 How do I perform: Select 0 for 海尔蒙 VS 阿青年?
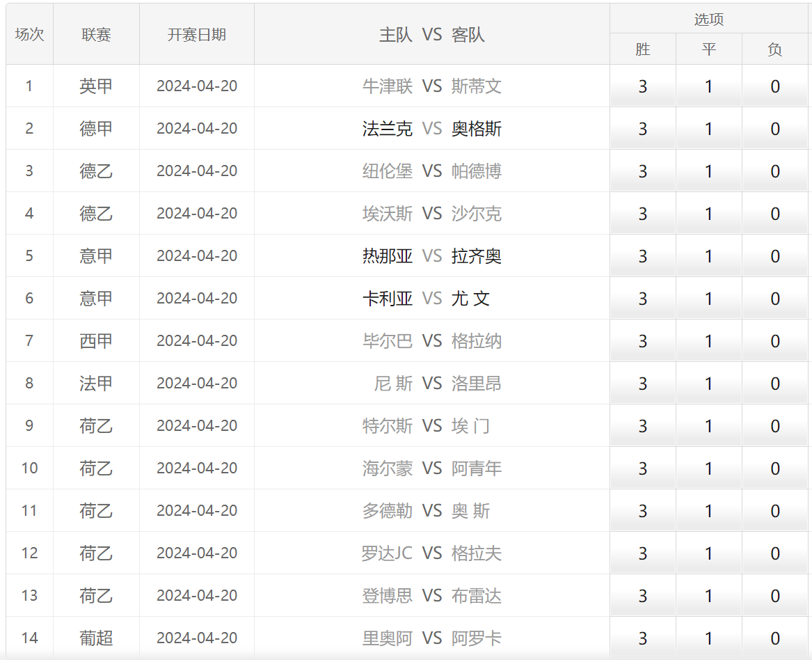[x=775, y=468]
